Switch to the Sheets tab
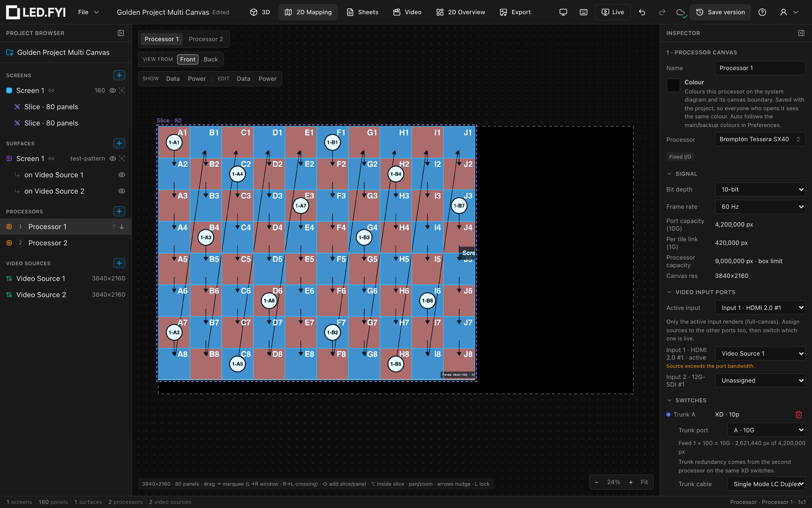Screen dimensions: 812x508 (362, 12)
